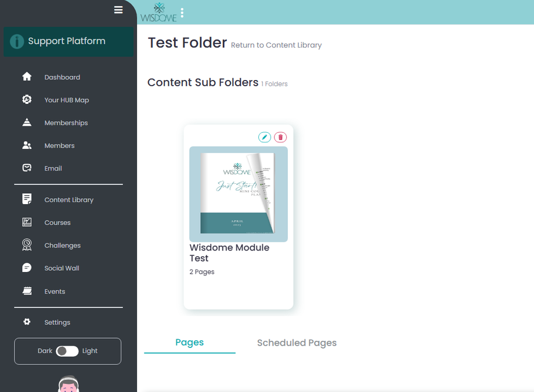
Task: Select the Pages tab
Action: pyautogui.click(x=189, y=342)
